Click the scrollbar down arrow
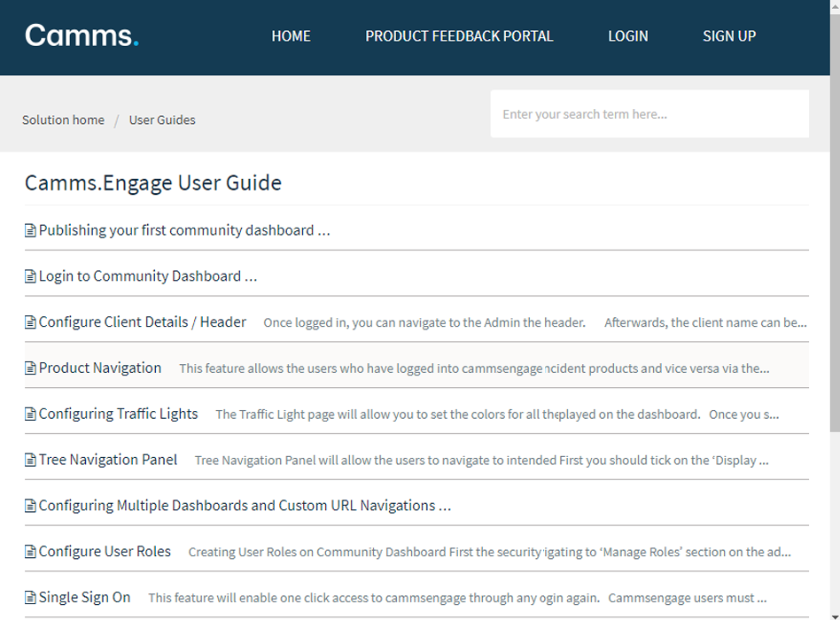 click(836, 616)
